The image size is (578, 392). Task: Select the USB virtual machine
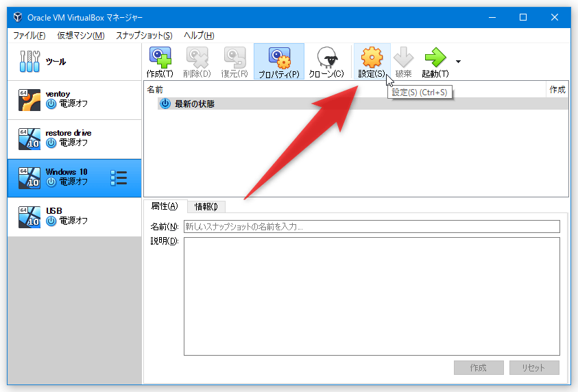[x=75, y=217]
